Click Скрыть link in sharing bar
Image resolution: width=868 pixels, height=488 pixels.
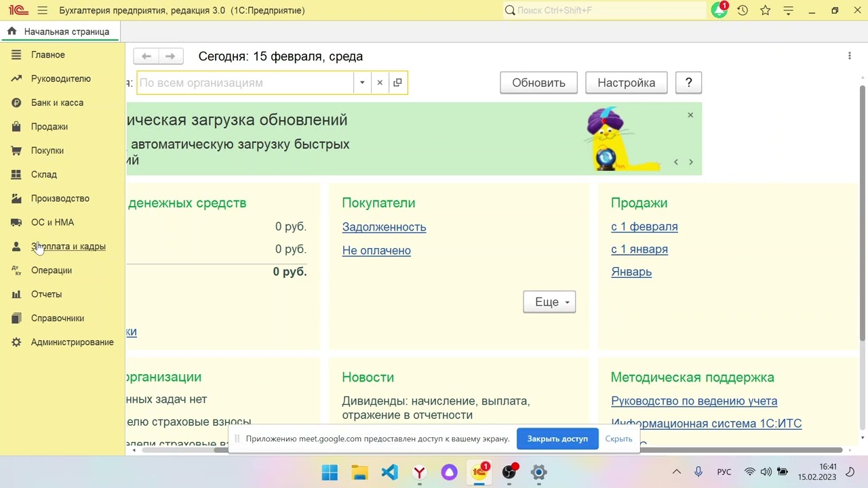[x=618, y=439]
